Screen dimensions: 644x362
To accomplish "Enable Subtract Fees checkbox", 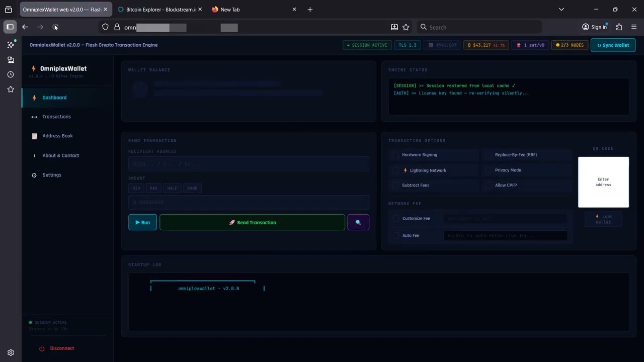I will pos(396,186).
